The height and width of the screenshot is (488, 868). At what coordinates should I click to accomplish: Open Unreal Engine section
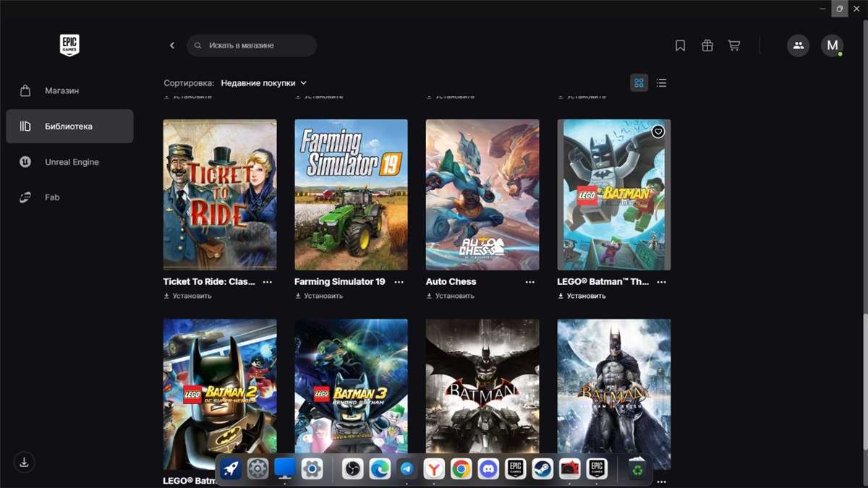pos(69,162)
